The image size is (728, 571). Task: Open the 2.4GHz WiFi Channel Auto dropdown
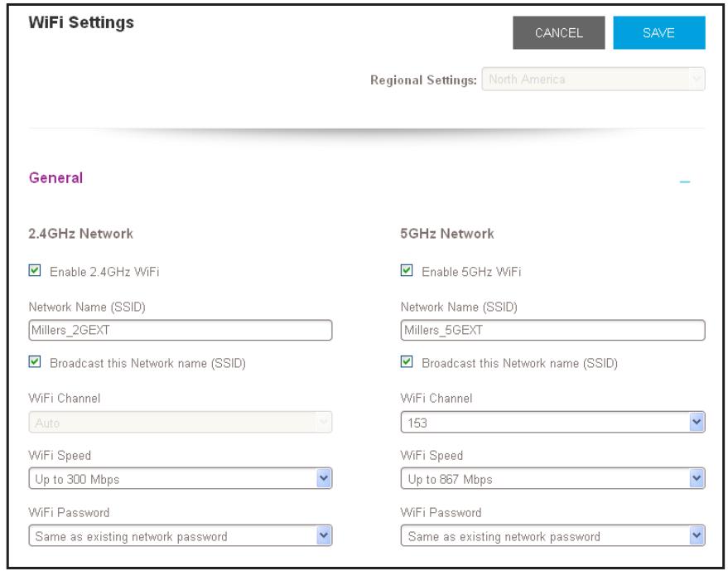click(181, 423)
